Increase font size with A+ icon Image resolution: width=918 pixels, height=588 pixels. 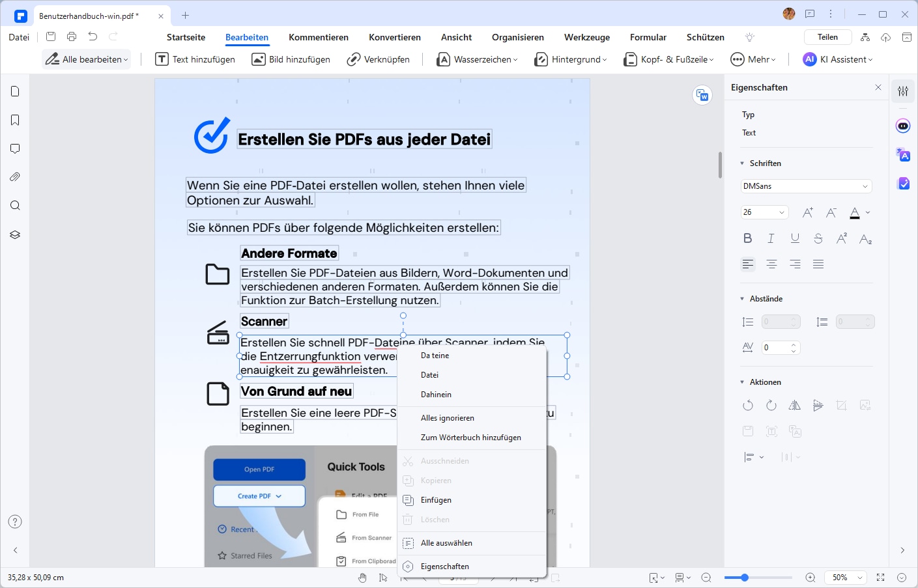(x=808, y=212)
